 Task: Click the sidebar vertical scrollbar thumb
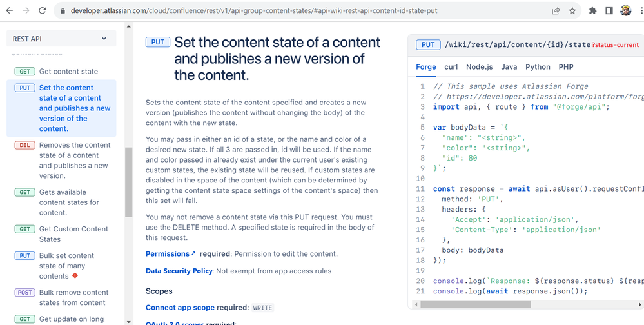[128, 182]
